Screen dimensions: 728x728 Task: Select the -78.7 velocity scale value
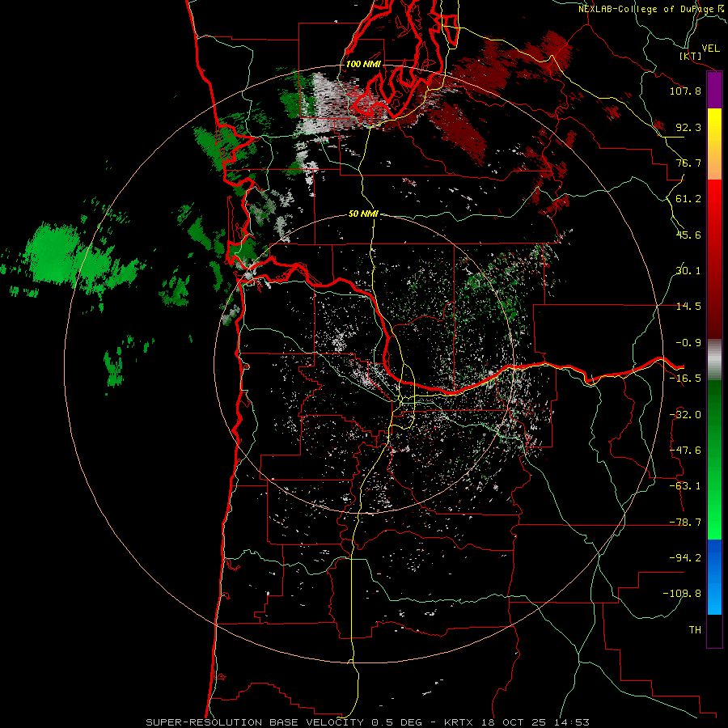pos(685,523)
